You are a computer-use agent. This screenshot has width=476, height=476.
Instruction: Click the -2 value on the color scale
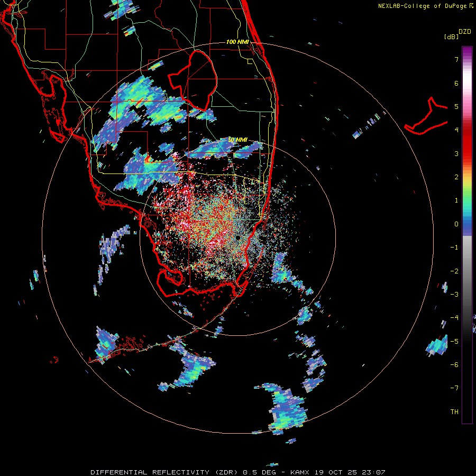click(x=454, y=271)
